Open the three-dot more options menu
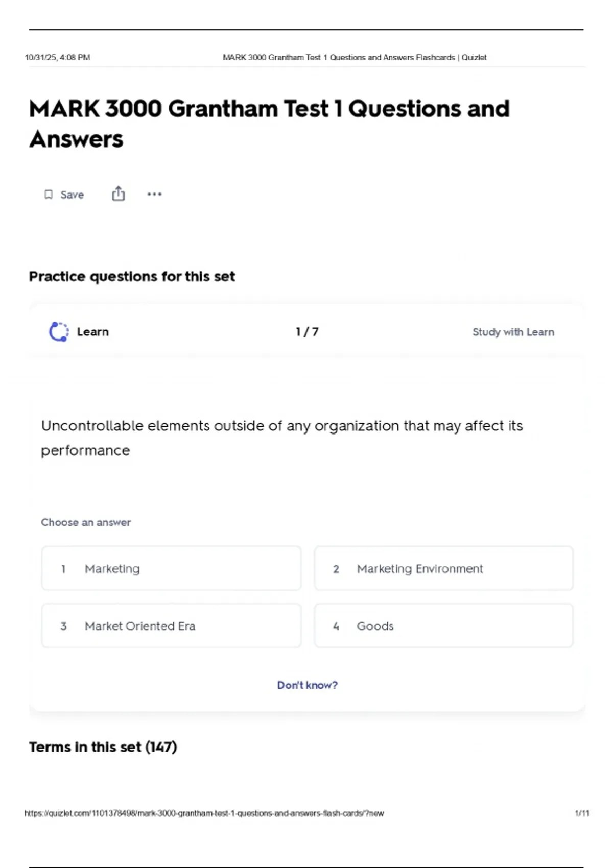This screenshot has height=868, width=613. pos(154,194)
